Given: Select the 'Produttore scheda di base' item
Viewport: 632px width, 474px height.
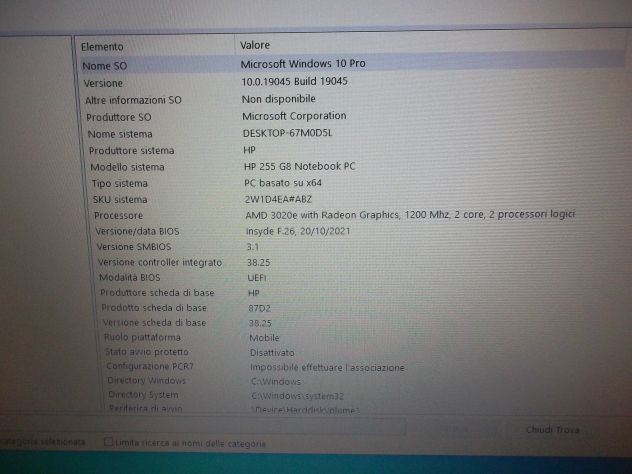Looking at the screenshot, I should (157, 293).
